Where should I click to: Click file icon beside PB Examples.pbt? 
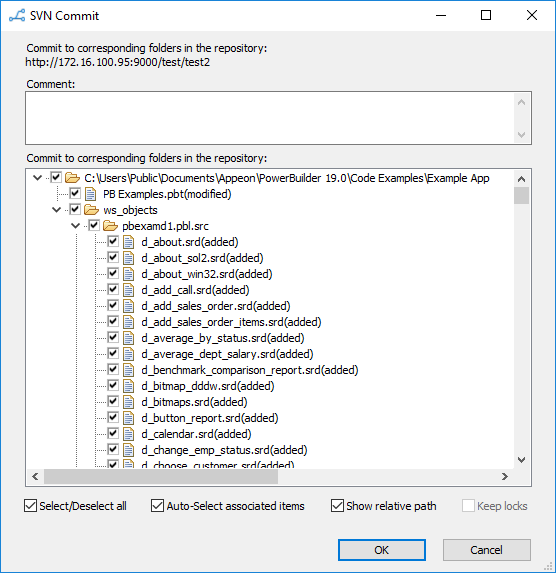point(90,194)
